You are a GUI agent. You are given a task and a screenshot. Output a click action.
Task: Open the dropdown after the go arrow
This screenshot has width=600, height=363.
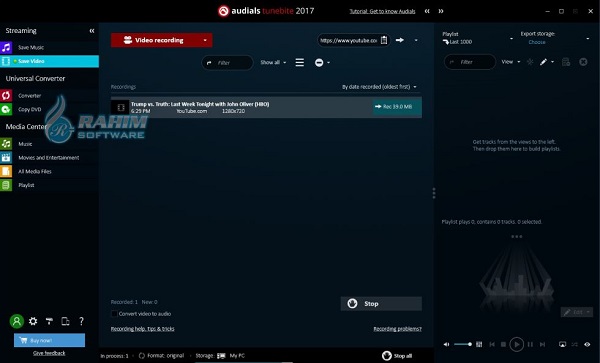[x=416, y=40]
